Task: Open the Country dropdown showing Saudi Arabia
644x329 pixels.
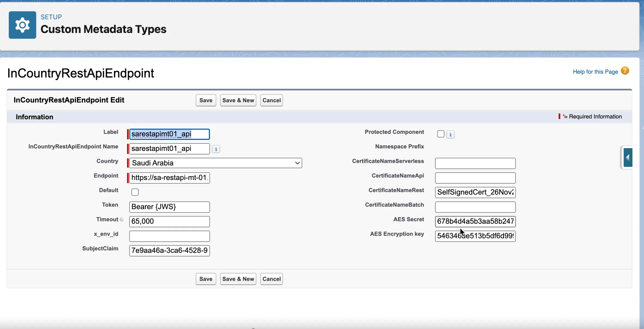Action: pyautogui.click(x=215, y=163)
